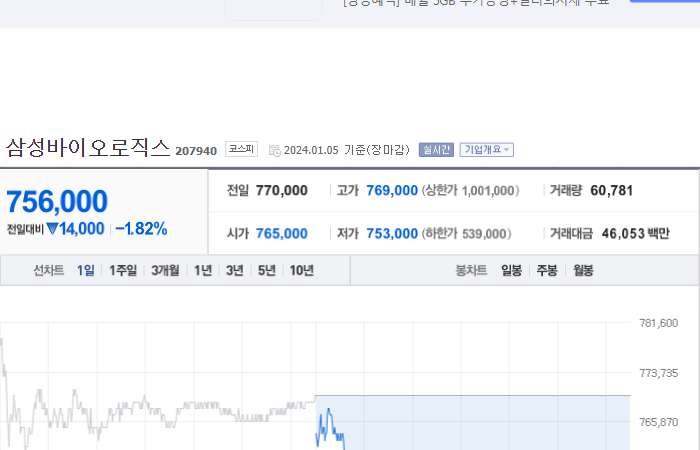The image size is (700, 450).
Task: Toggle the 실시간 realtime badge
Action: point(436,150)
